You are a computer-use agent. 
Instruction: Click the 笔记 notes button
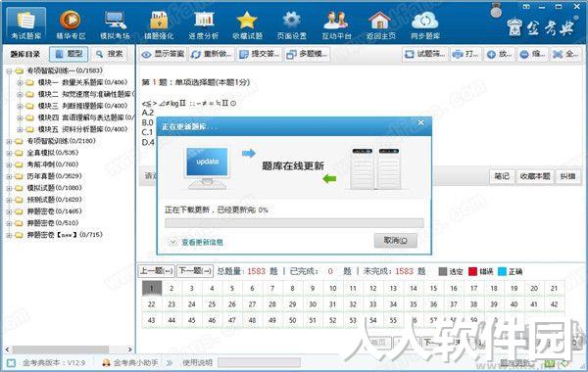click(502, 176)
